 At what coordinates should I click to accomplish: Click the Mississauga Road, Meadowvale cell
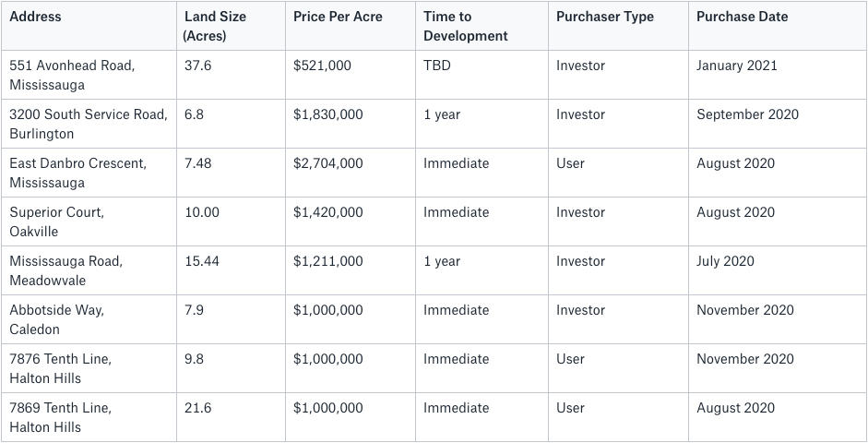[x=89, y=270]
